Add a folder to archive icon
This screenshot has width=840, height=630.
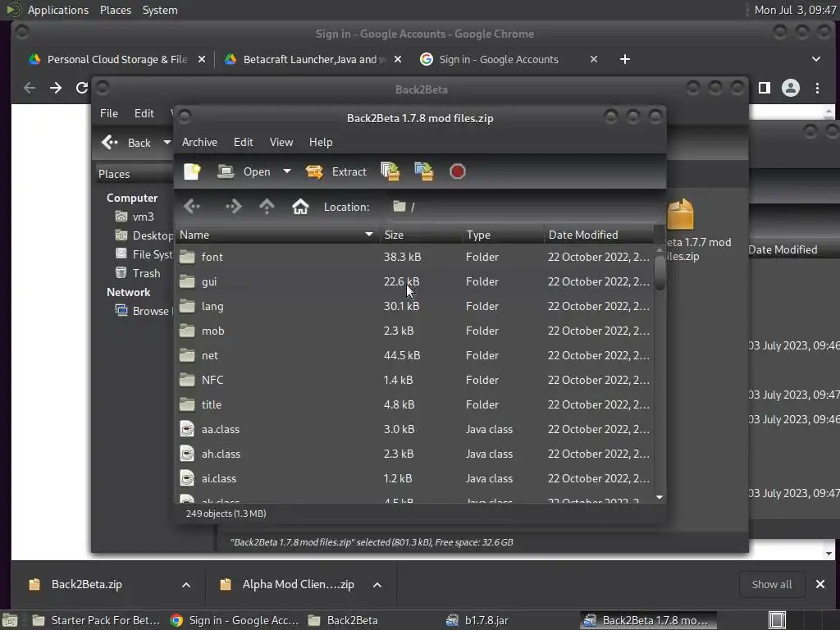(424, 172)
